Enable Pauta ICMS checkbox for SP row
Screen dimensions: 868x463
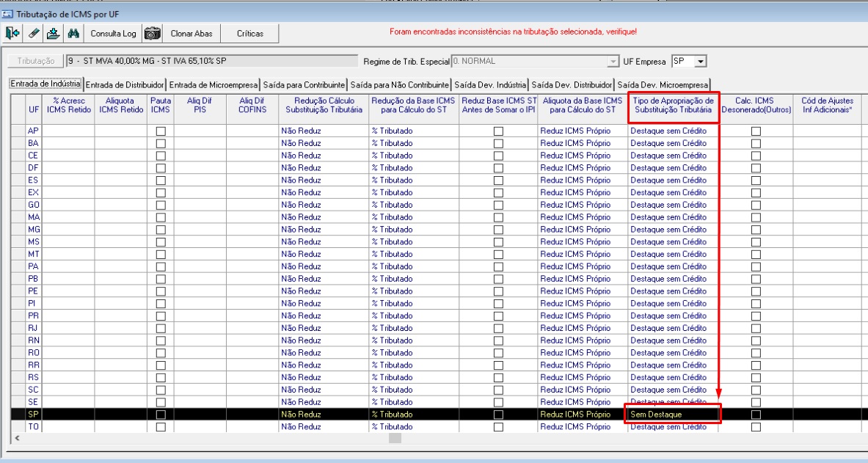click(x=161, y=415)
